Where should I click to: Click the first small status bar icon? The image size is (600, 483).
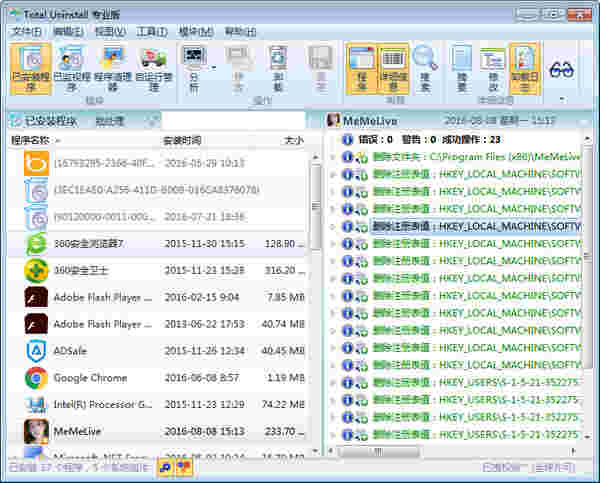(x=165, y=467)
